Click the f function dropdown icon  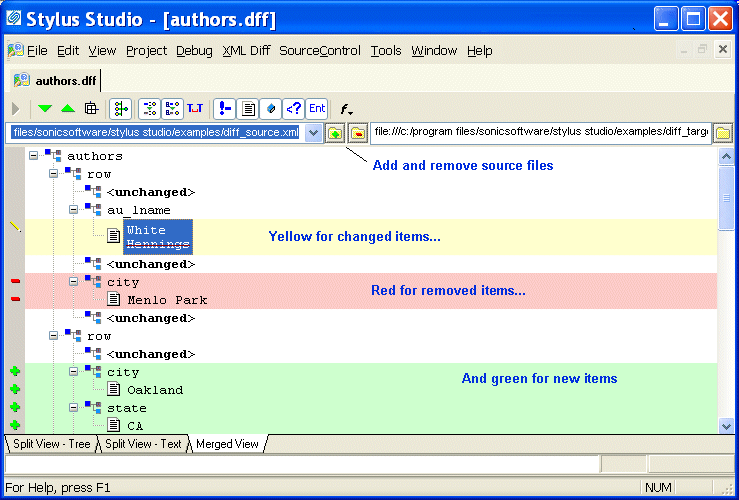346,108
